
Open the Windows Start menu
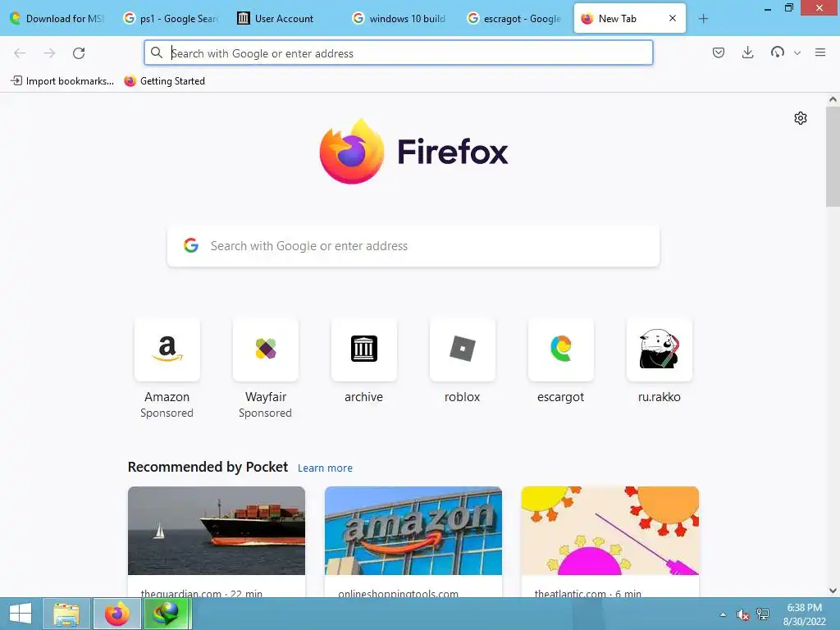[20, 614]
